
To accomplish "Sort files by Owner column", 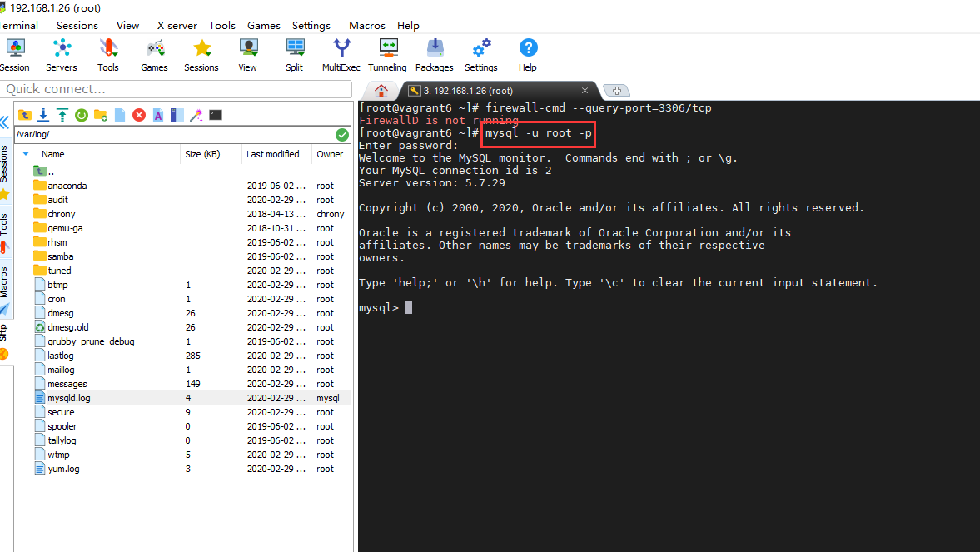I will coord(330,154).
